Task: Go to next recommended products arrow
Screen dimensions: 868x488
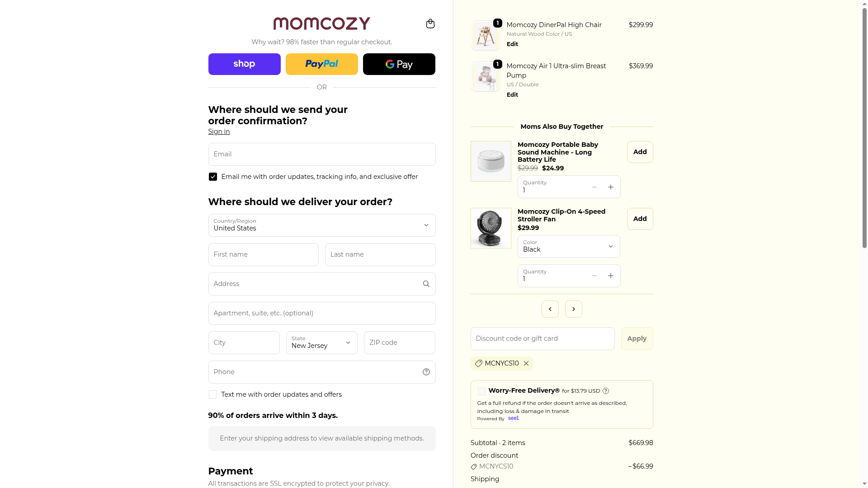Action: 573,309
